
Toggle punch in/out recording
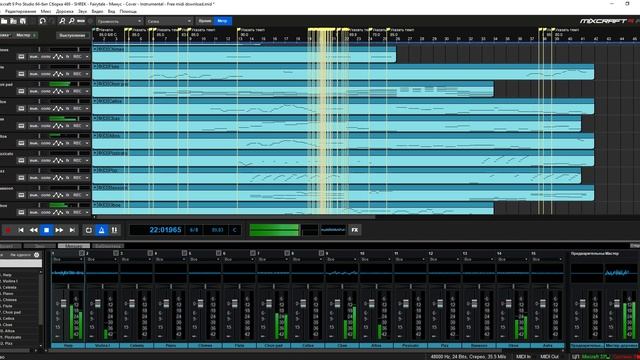[114, 230]
